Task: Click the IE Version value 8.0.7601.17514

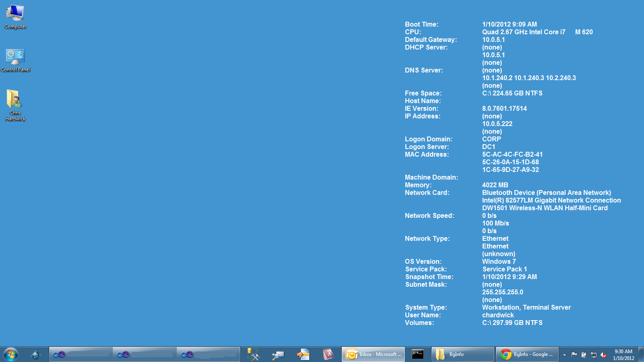Action: (x=504, y=108)
